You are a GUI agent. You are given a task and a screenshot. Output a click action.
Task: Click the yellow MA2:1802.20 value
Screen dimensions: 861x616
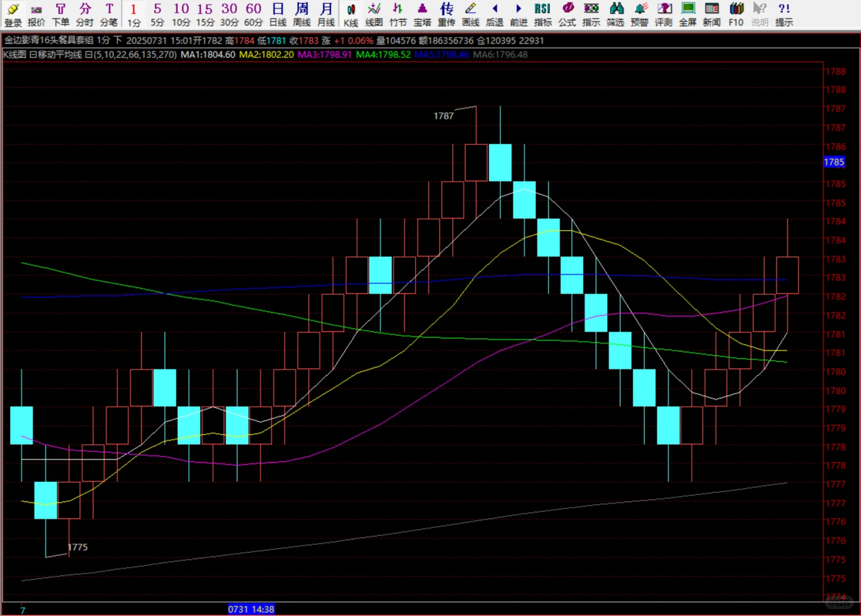(266, 55)
